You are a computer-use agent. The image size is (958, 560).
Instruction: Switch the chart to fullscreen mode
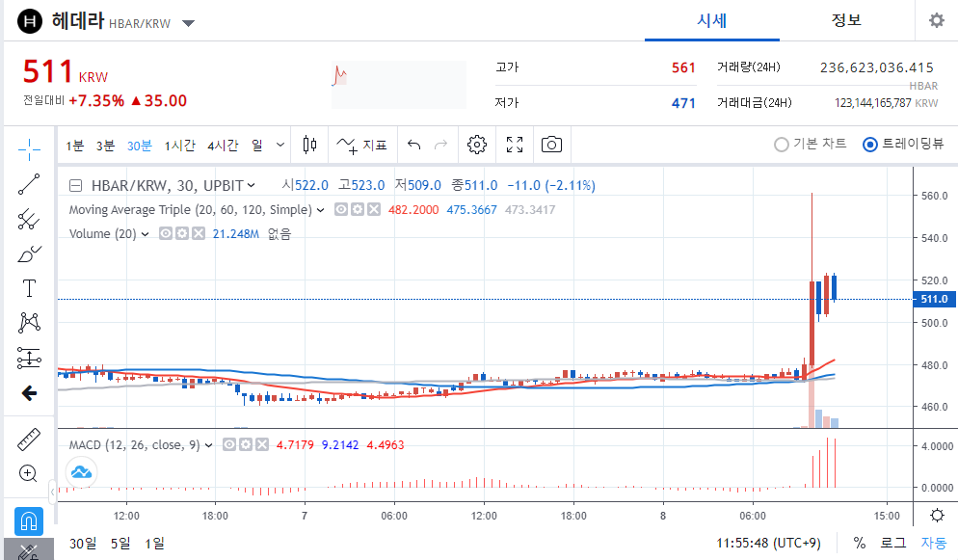click(515, 145)
